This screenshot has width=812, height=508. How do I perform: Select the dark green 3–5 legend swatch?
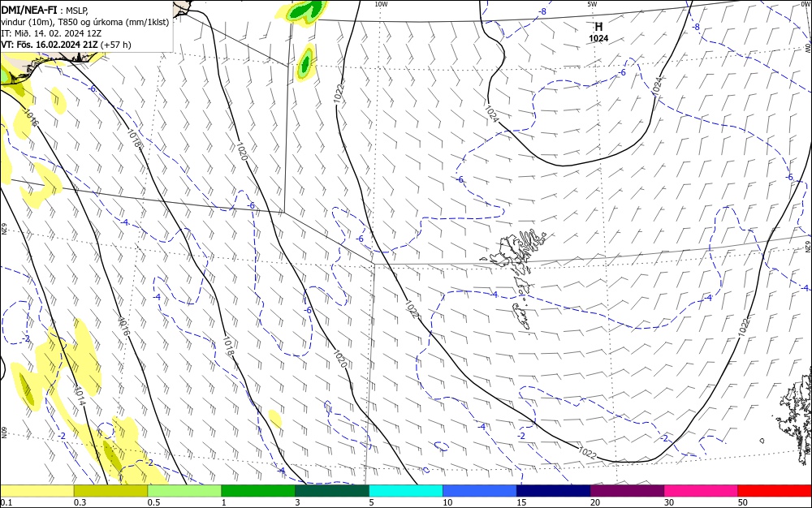(x=332, y=491)
